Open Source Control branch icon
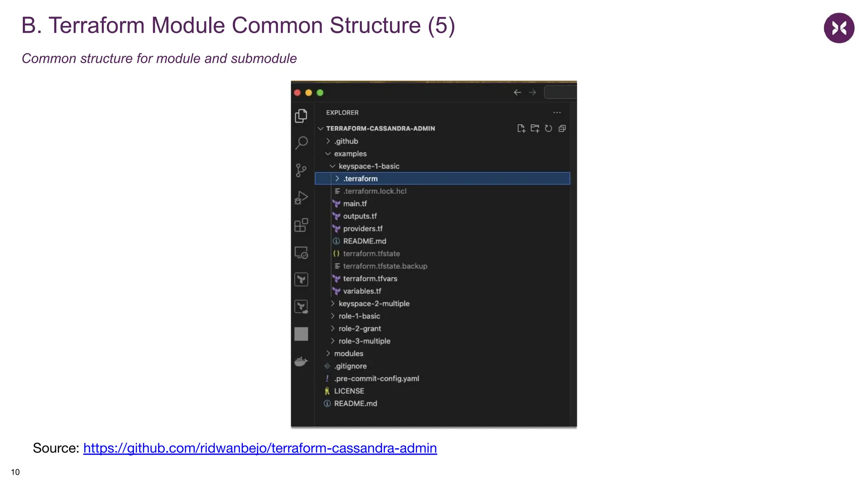Image resolution: width=868 pixels, height=488 pixels. (x=301, y=170)
